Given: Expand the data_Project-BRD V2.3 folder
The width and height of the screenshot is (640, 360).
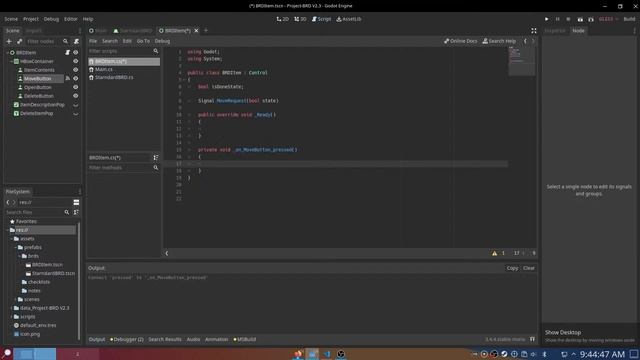Looking at the screenshot, I should 11,308.
